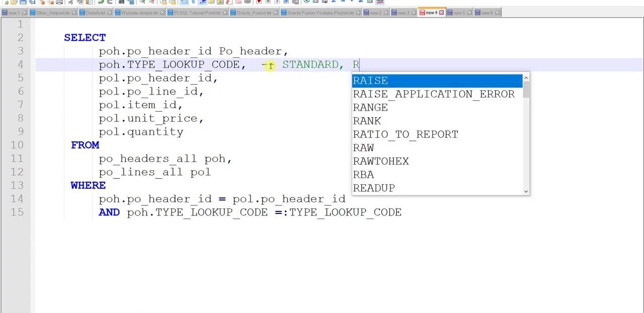This screenshot has height=313, width=644.
Task: Click 'pol.item_id,' text
Action: 140,105
